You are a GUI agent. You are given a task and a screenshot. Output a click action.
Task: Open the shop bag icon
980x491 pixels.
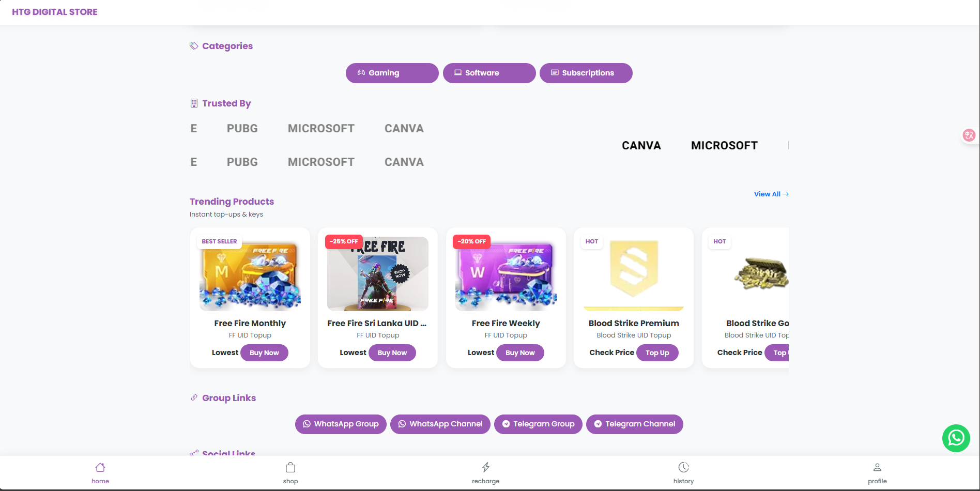pos(290,467)
